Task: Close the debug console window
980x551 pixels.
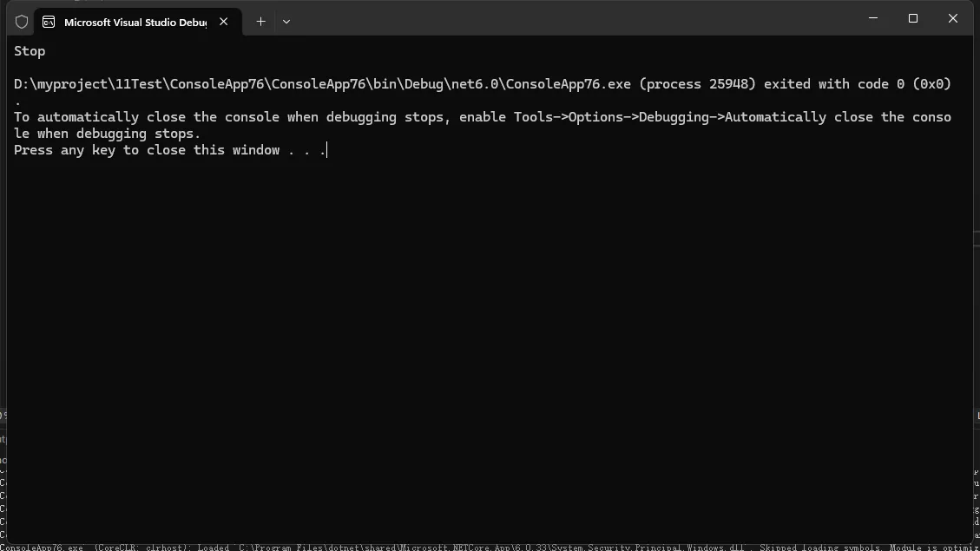Action: pos(953,18)
